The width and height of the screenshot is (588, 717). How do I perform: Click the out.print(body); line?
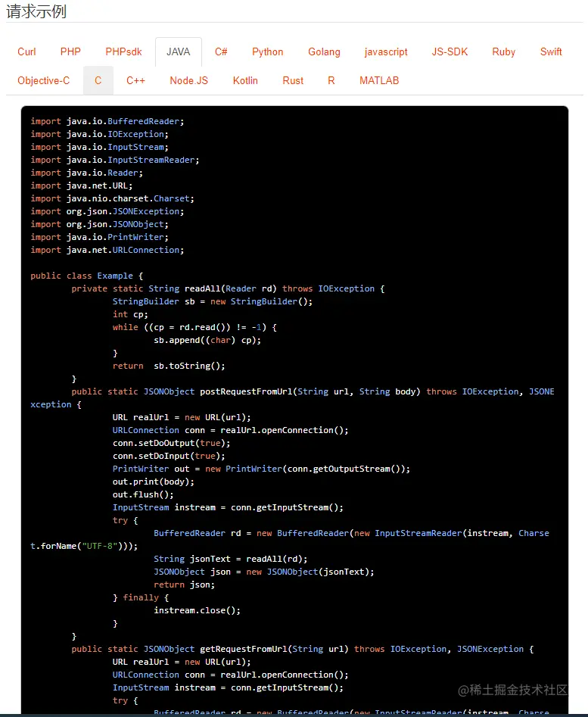tap(154, 482)
